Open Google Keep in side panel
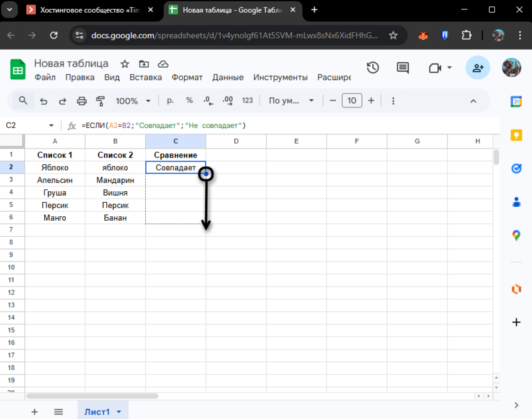 (x=516, y=135)
